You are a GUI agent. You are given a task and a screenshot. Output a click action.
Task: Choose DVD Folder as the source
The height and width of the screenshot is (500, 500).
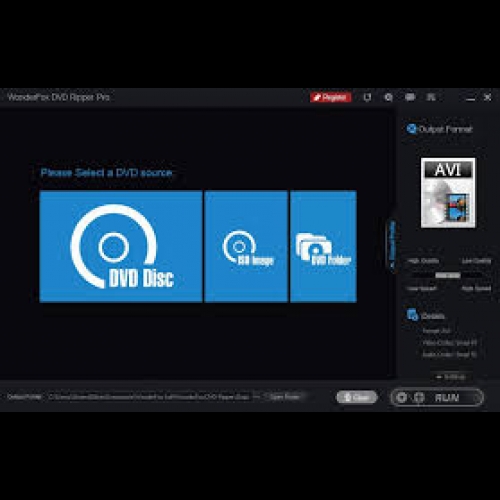[x=323, y=247]
